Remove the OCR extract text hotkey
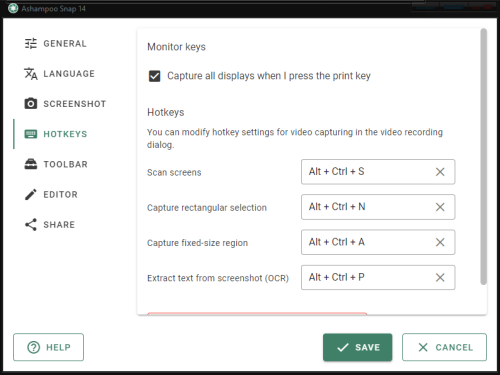This screenshot has height=375, width=500. pyautogui.click(x=440, y=277)
